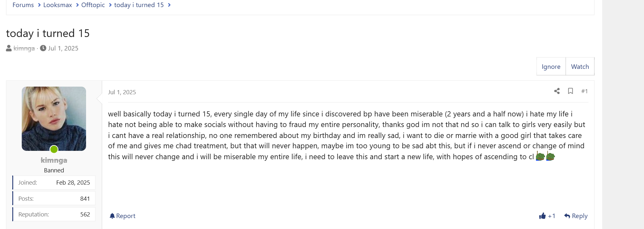Image resolution: width=644 pixels, height=229 pixels.
Task: Expand chevron after Forums breadcrumb
Action: point(39,5)
